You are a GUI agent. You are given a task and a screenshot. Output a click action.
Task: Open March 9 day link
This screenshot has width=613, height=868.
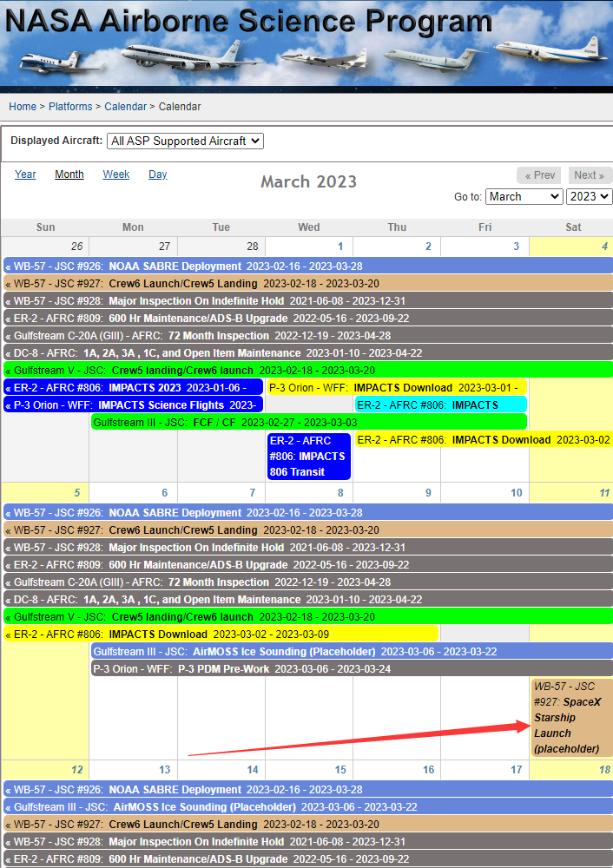pyautogui.click(x=428, y=493)
